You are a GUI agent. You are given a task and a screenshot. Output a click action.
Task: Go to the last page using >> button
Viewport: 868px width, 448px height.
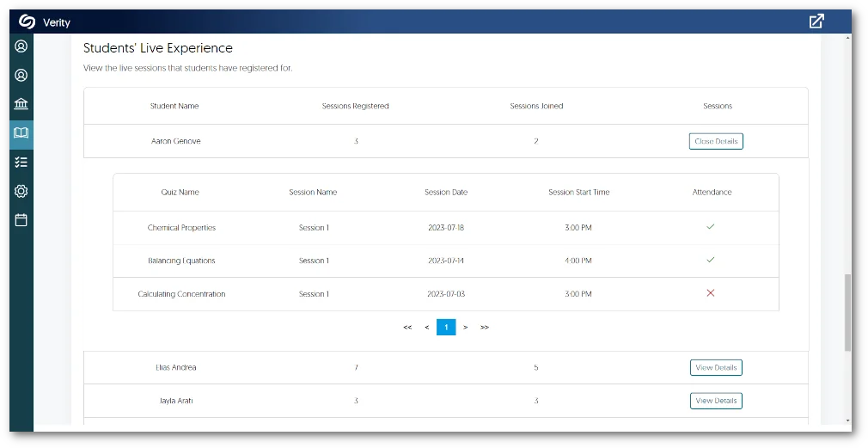485,327
